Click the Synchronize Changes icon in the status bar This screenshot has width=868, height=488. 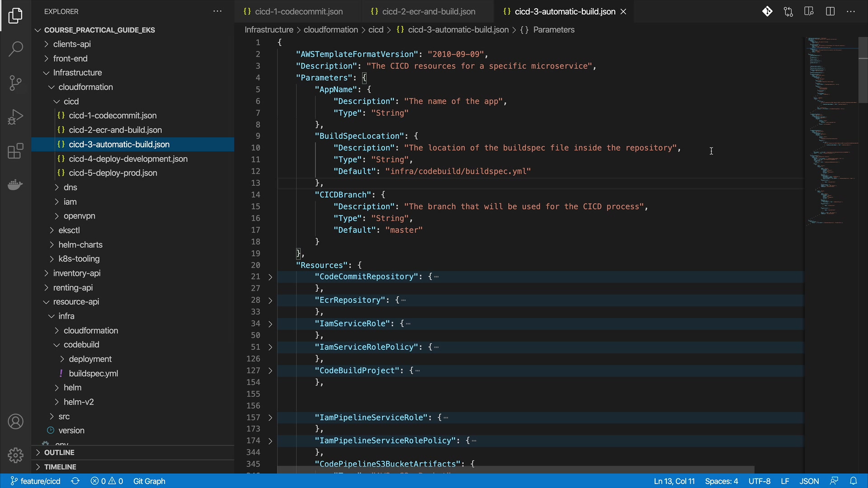tap(75, 481)
